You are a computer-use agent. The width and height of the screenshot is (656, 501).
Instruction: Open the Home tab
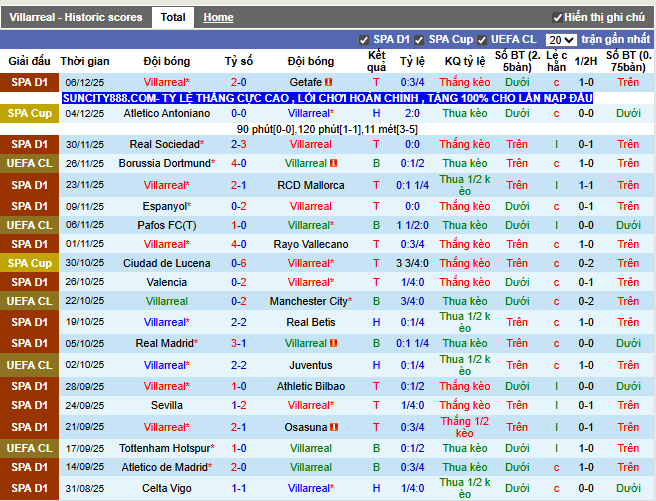(218, 18)
